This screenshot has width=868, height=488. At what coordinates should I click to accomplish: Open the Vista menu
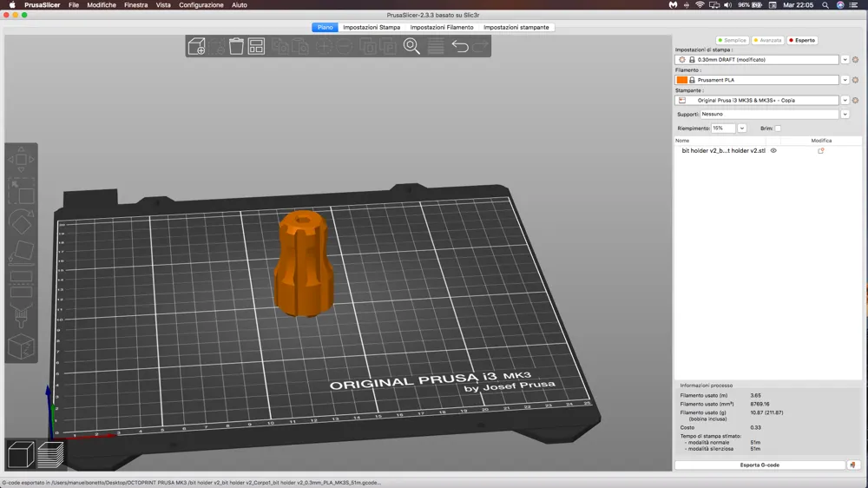point(163,5)
